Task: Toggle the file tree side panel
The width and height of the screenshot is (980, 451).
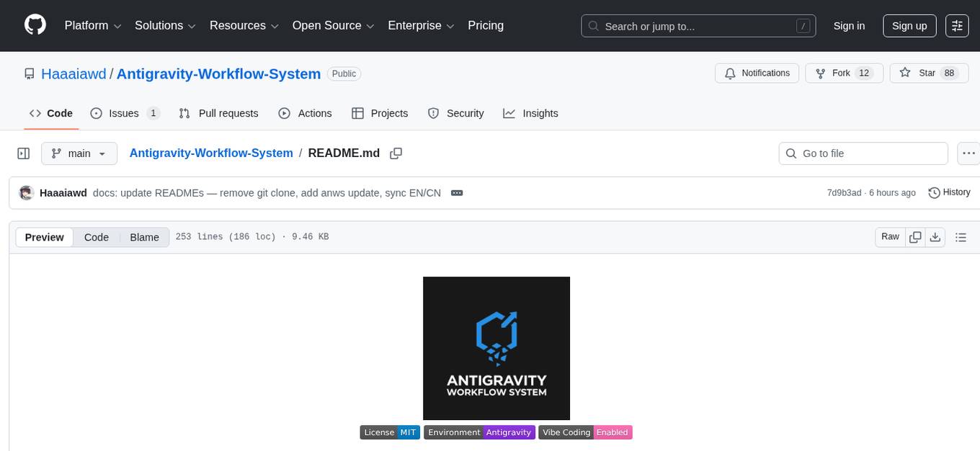Action: click(23, 153)
